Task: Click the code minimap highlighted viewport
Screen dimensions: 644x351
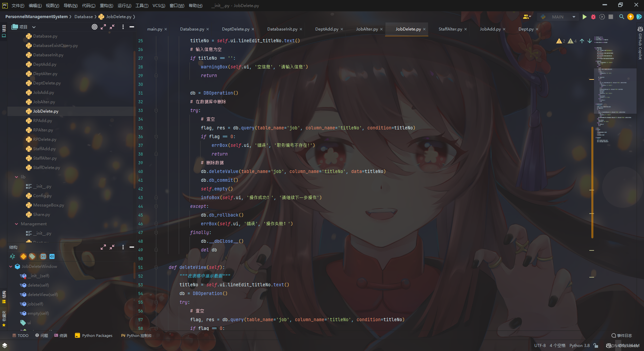Action: 615,91
